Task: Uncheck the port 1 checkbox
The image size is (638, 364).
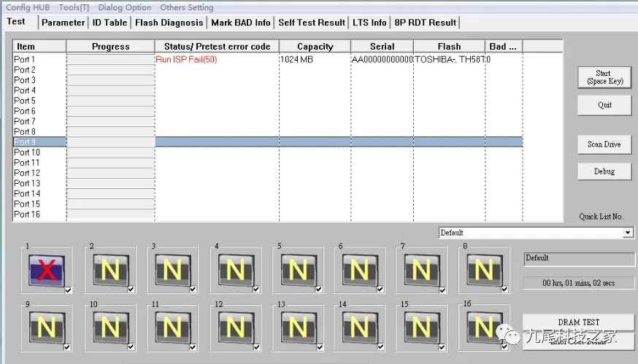Action: (68, 290)
